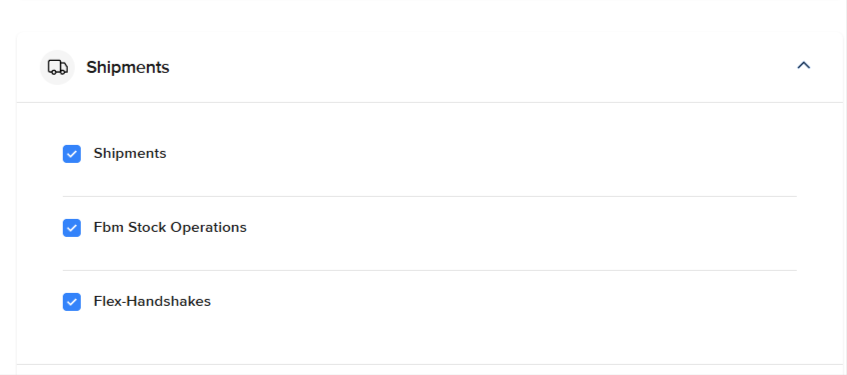Click the checkmark icon beside Fbm Stock Operations

click(72, 228)
